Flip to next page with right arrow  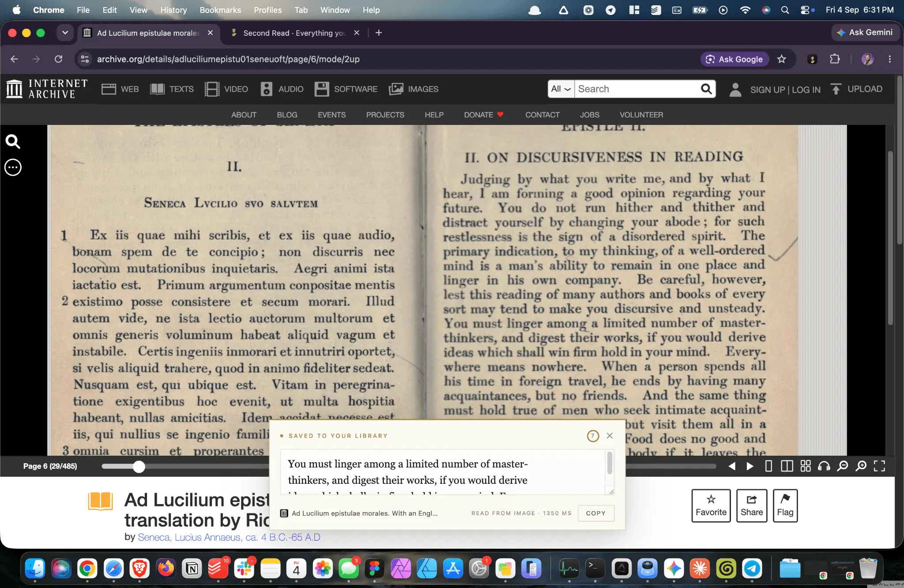pos(750,466)
